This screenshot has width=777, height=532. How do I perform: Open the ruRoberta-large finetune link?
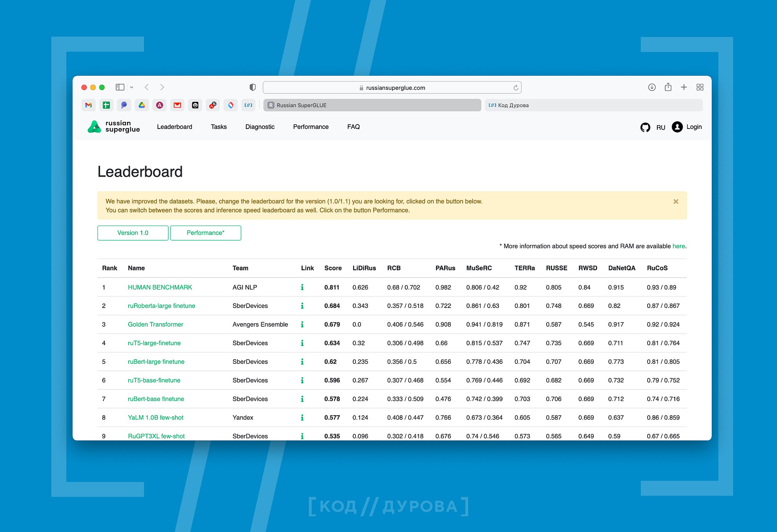(x=161, y=306)
